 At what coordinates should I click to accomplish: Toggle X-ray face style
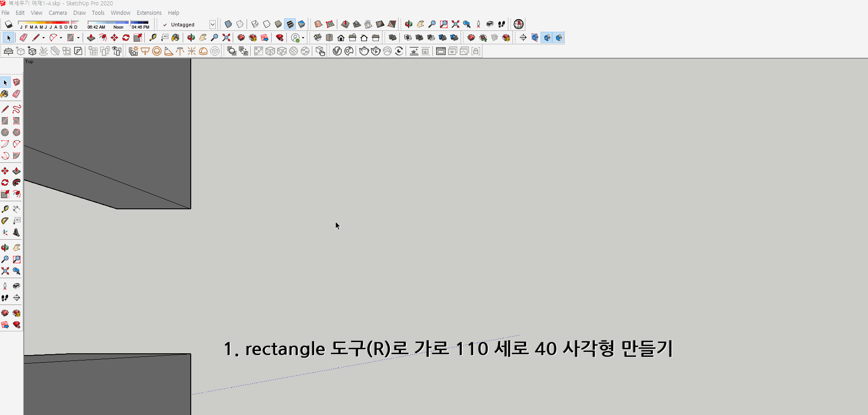click(228, 24)
